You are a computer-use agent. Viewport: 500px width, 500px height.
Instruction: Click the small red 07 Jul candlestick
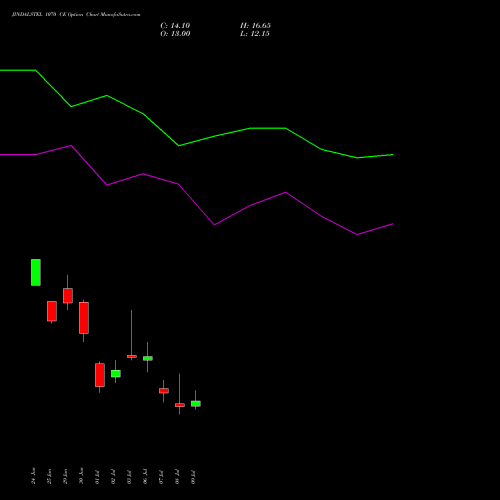[x=164, y=391]
